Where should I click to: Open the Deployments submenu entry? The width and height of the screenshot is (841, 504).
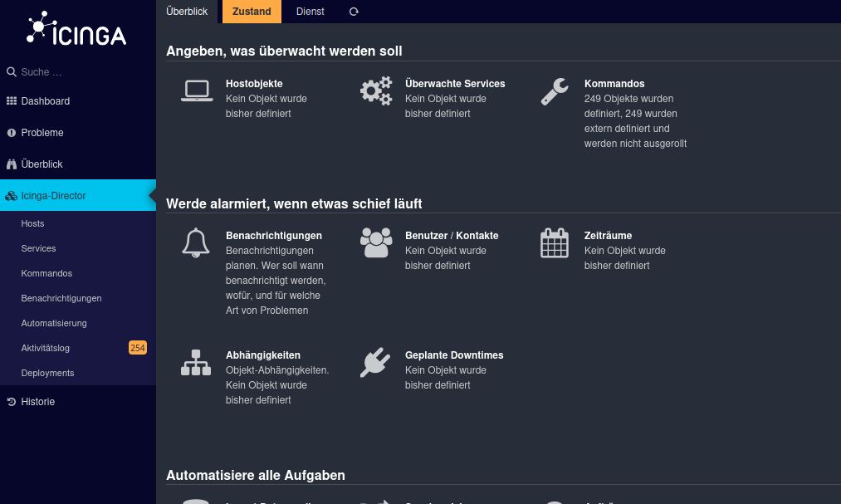point(47,373)
